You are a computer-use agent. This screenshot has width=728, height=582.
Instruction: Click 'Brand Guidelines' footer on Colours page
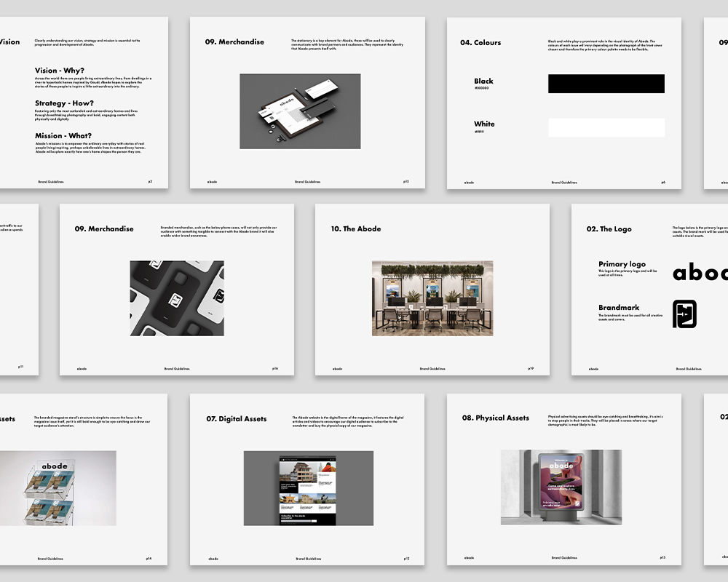tap(564, 183)
